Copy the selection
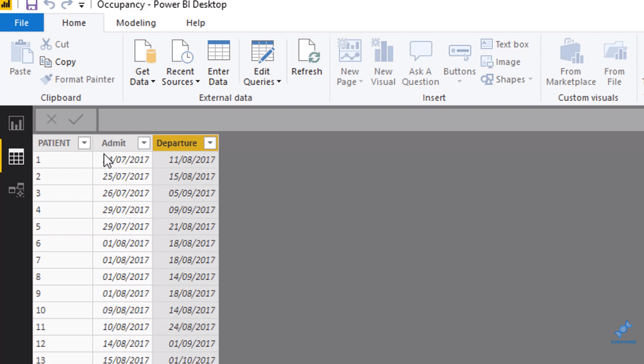The height and width of the screenshot is (364, 644). 59,62
